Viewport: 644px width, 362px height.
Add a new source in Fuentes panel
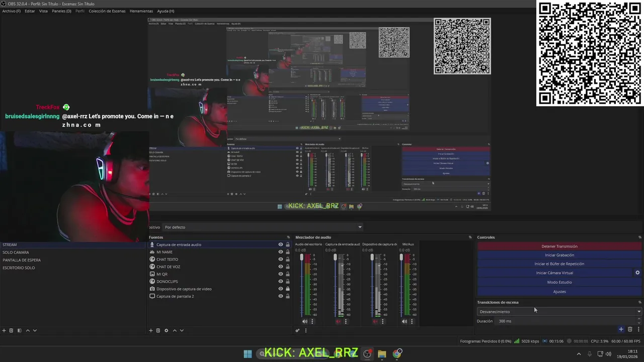151,330
